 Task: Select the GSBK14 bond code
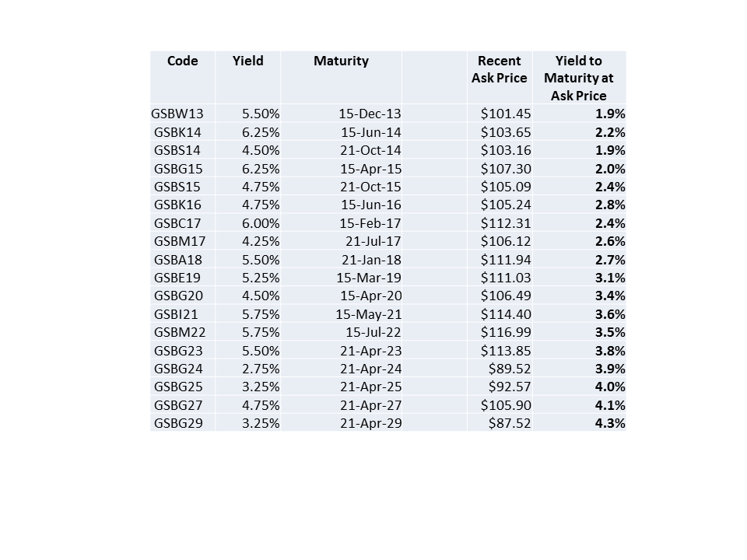tap(177, 132)
